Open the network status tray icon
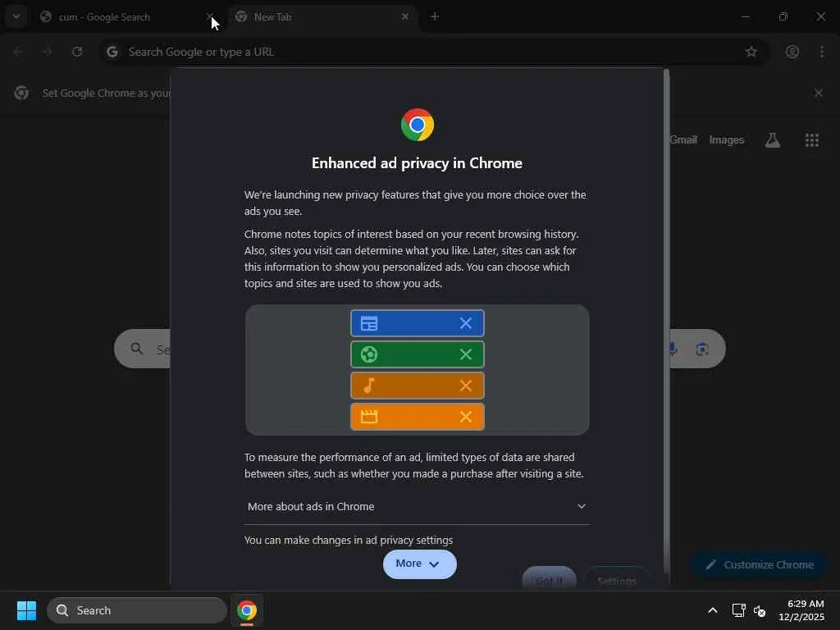The height and width of the screenshot is (630, 840). coord(738,610)
